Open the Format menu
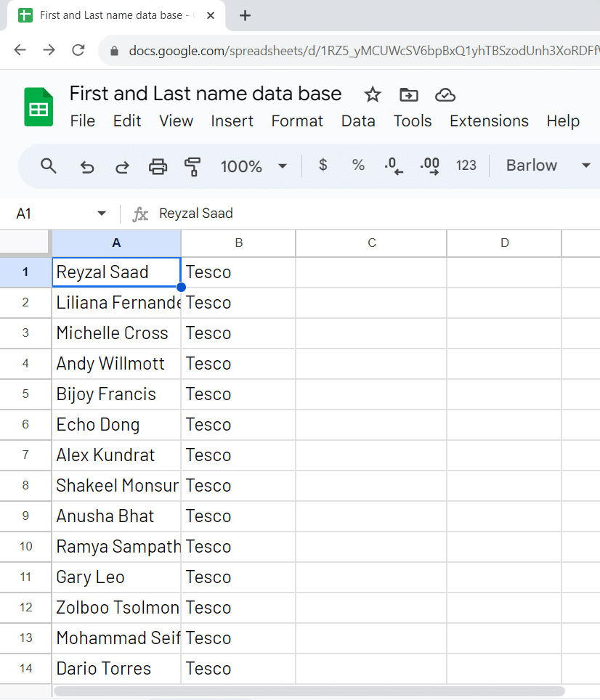The height and width of the screenshot is (700, 600). click(x=297, y=121)
